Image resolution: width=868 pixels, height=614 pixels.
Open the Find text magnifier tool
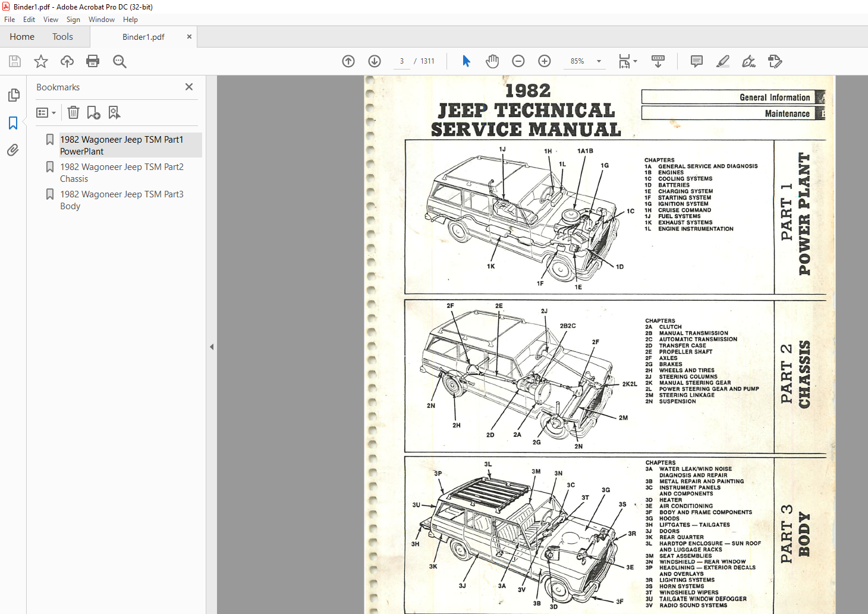coord(119,61)
